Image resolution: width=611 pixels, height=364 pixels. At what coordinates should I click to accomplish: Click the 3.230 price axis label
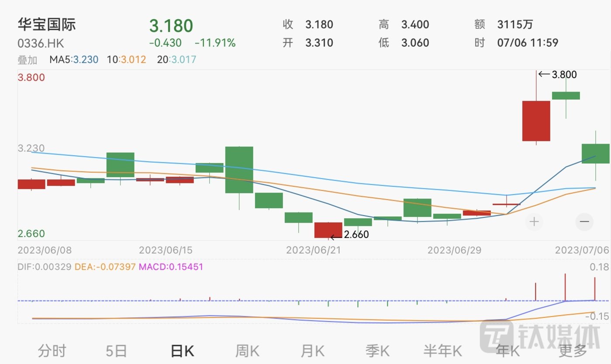coord(31,148)
